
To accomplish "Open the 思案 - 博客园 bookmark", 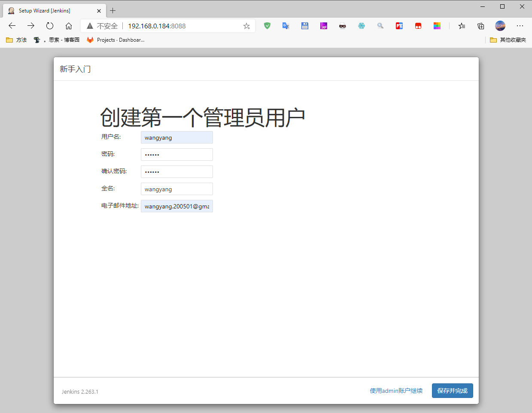I will pos(57,40).
